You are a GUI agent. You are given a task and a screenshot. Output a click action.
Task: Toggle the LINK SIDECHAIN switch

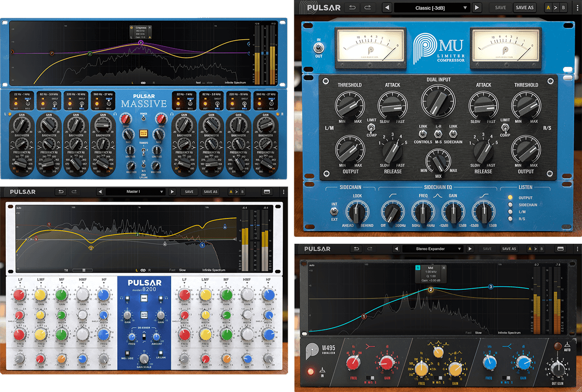(453, 134)
